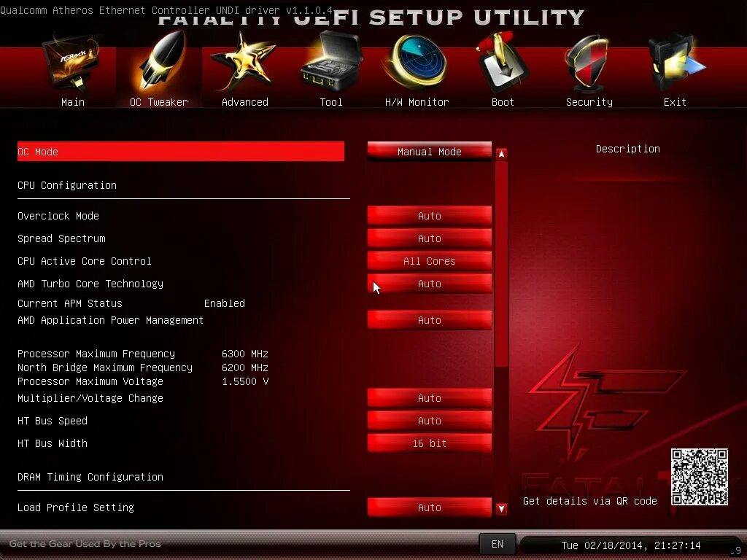747x560 pixels.
Task: Open the HT Bus Width 16 bit dropdown
Action: click(429, 443)
